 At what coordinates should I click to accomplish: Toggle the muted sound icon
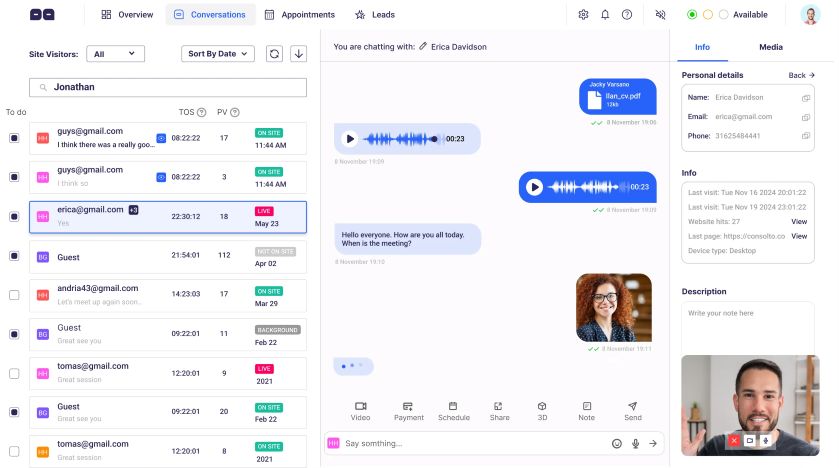(660, 14)
